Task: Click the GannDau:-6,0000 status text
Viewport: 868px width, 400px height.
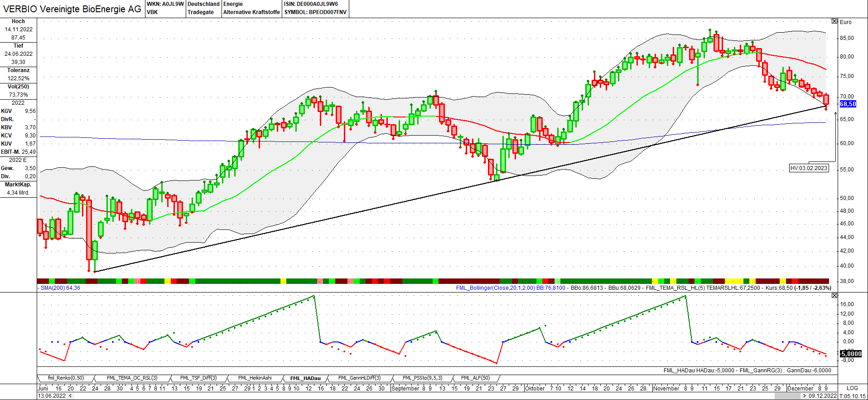Action: (x=809, y=371)
